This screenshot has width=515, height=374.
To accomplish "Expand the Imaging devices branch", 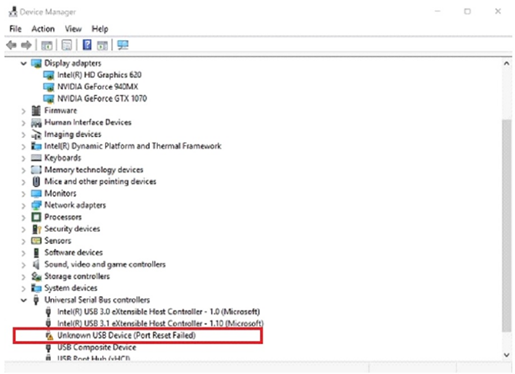I will point(23,135).
